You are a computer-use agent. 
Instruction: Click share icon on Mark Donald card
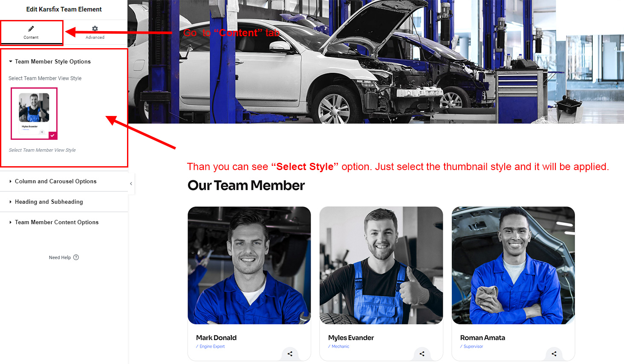point(290,354)
